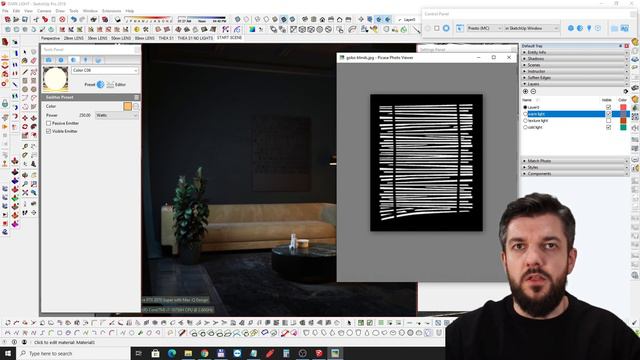Viewport: 640px width, 360px height.
Task: Click the taskbar search box
Action: click(73, 353)
